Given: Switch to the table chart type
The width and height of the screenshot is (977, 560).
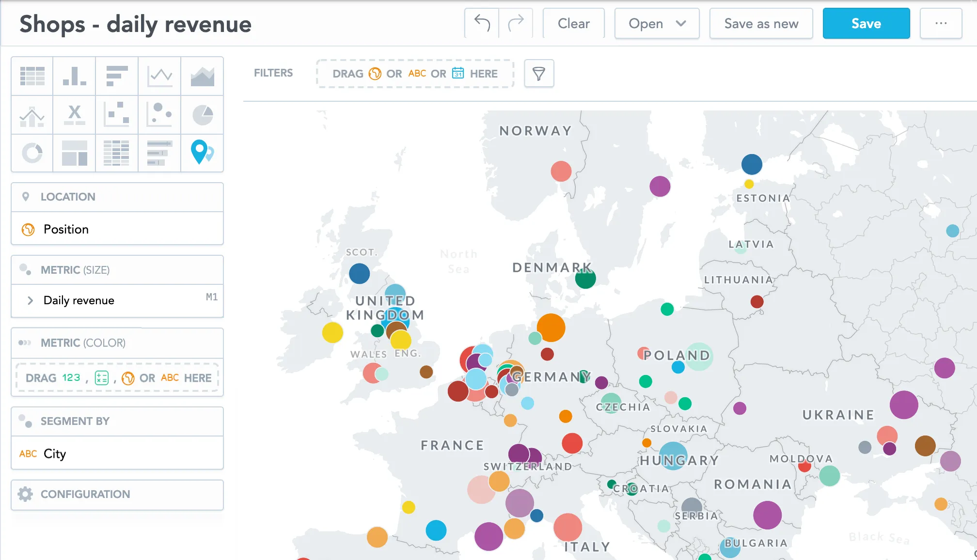Looking at the screenshot, I should (32, 76).
